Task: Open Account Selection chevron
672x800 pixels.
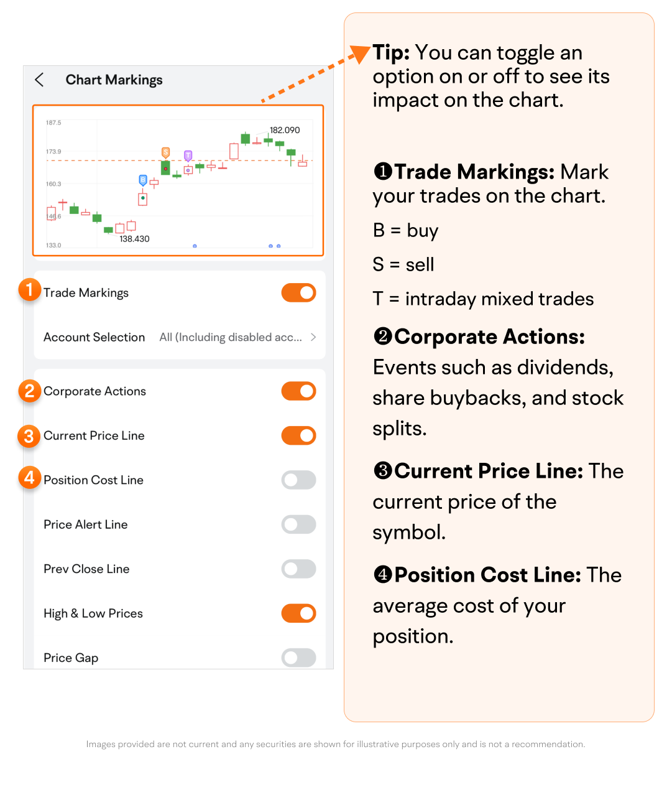Action: pos(313,337)
